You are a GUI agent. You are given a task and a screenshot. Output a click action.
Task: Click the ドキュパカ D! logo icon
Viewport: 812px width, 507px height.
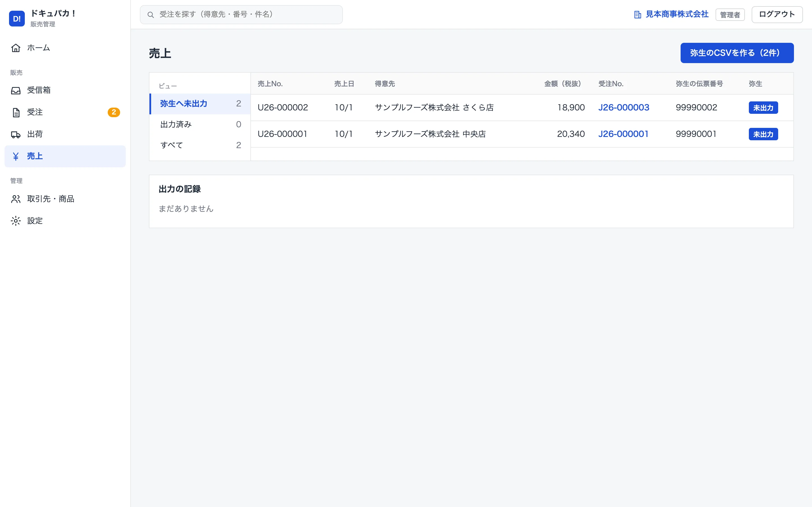[17, 18]
